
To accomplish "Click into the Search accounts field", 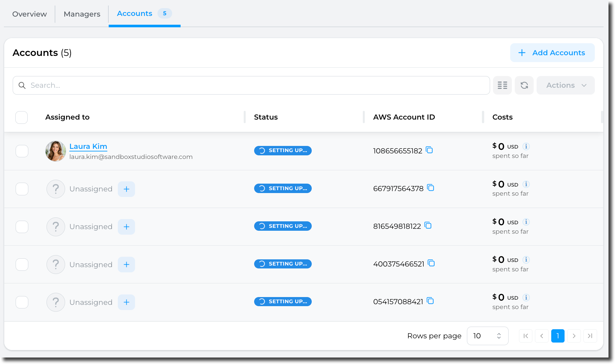I will [251, 85].
